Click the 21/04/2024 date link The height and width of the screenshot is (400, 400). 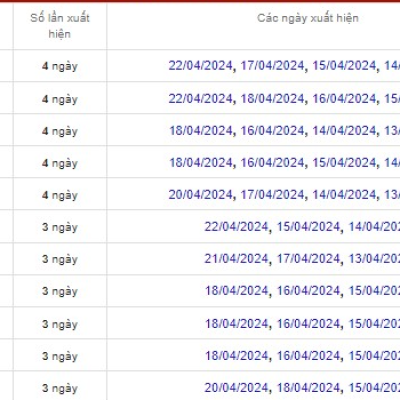(236, 259)
